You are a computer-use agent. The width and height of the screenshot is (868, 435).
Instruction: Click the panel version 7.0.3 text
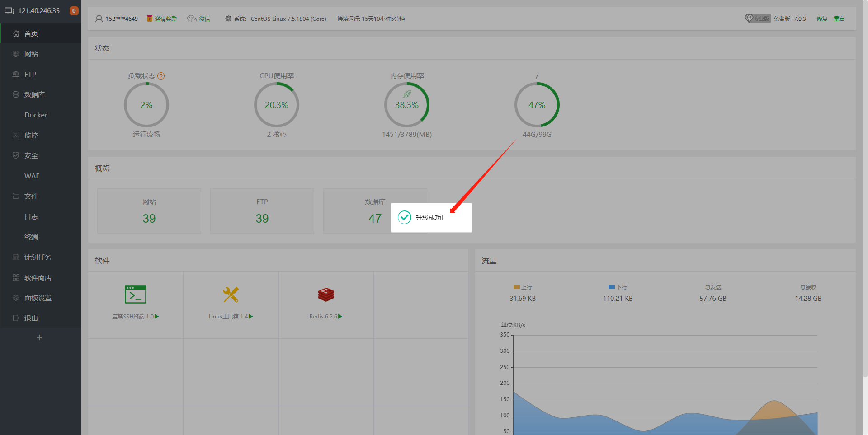click(x=800, y=19)
